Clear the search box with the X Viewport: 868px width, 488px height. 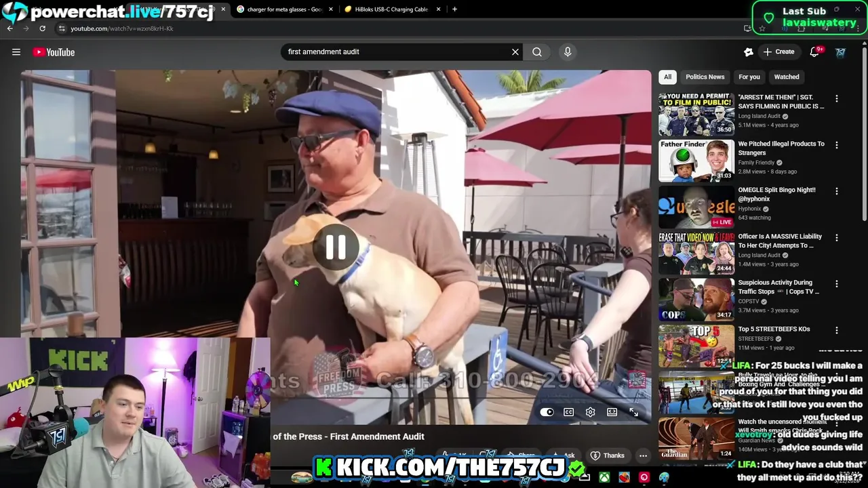click(515, 52)
